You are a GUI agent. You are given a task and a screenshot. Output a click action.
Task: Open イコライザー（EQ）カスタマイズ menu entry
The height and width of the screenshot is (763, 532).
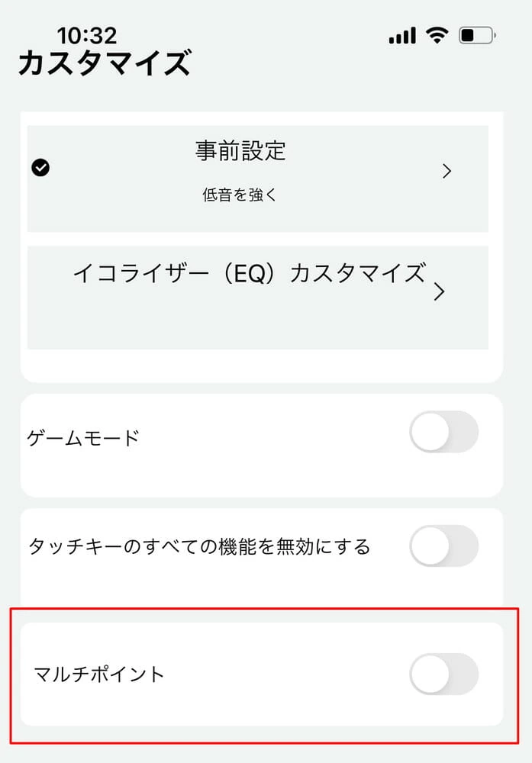[x=249, y=273]
